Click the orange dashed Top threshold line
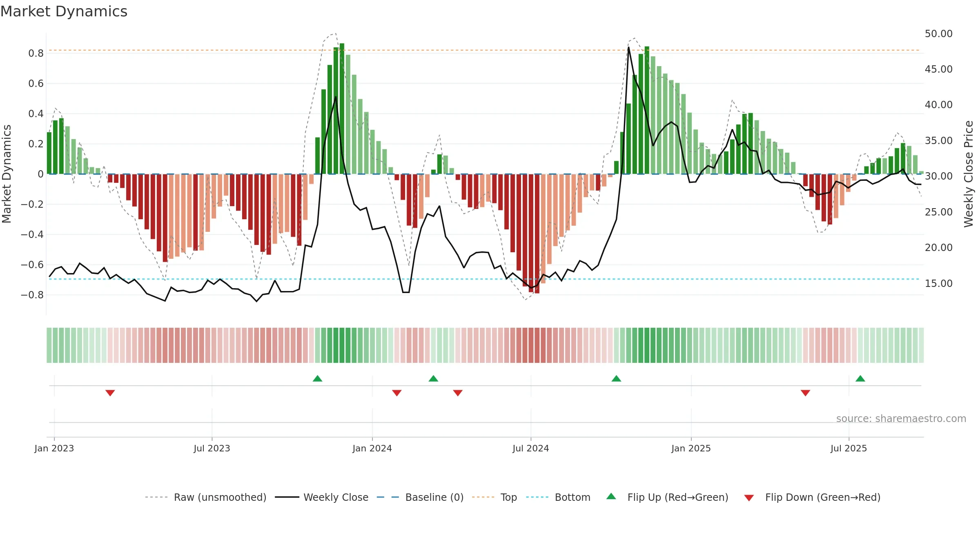Screen dimensions: 980x551 [484, 50]
